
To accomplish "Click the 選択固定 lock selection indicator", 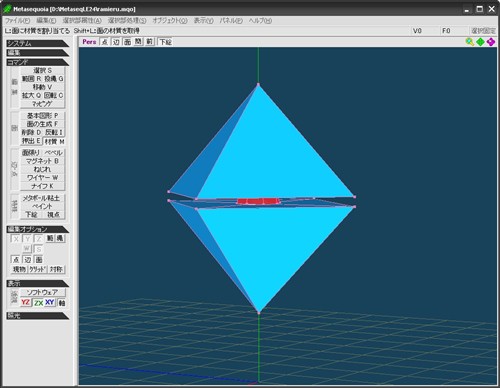I will [x=483, y=31].
